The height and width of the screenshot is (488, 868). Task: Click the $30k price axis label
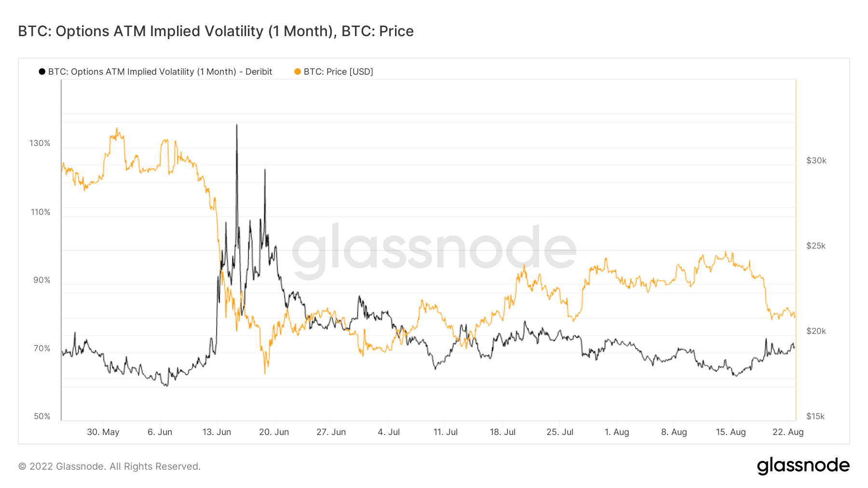click(x=816, y=160)
